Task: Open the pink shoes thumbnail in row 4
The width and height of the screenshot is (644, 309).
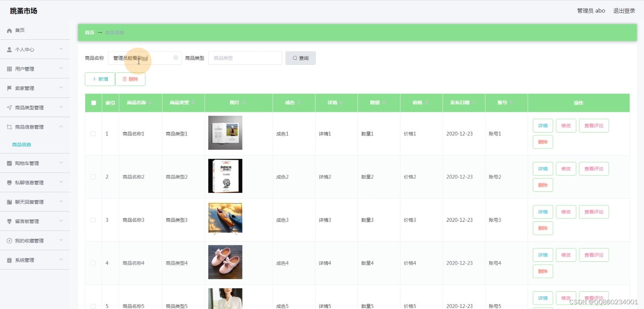Action: click(225, 262)
